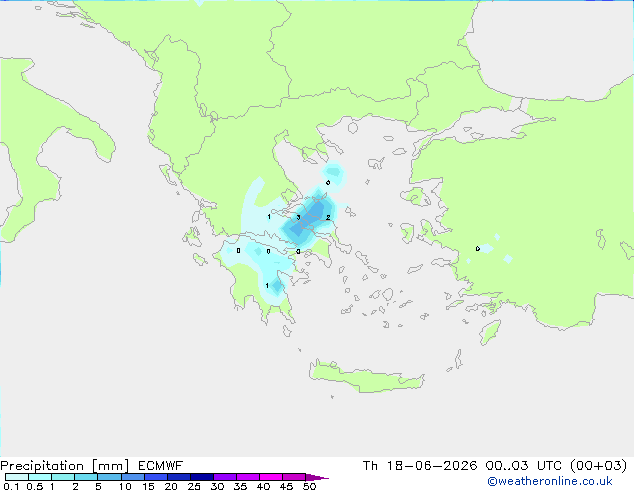Image resolution: width=634 pixels, height=490 pixels.
Task: Click the legend label '20'
Action: click(x=171, y=486)
